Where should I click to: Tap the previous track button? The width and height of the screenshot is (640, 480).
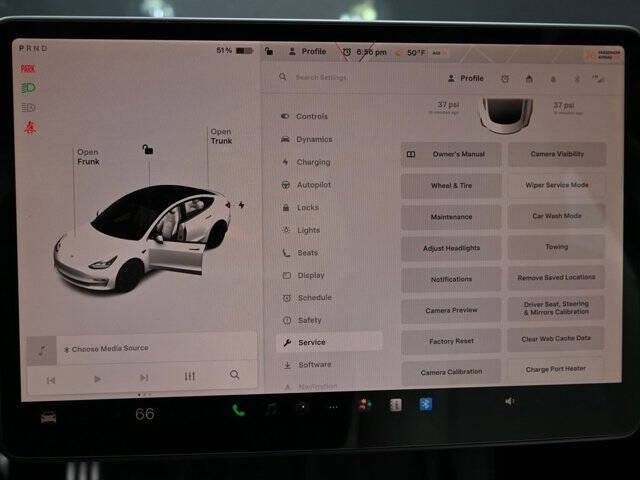tap(51, 380)
